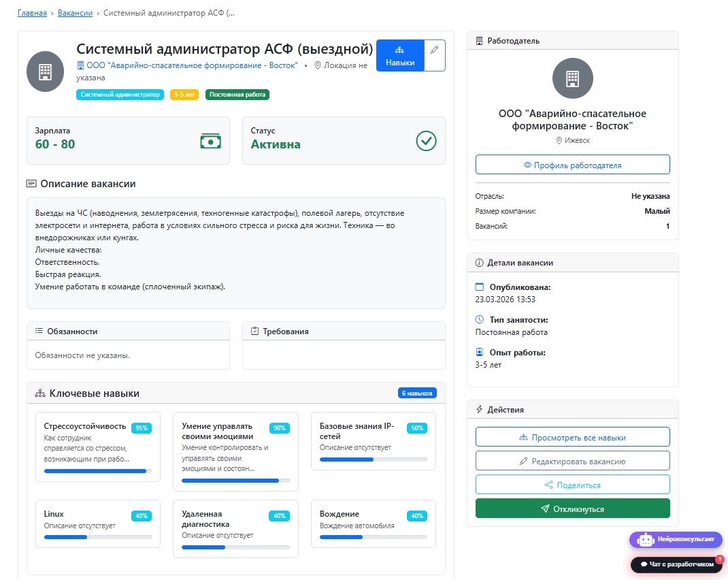This screenshot has height=580, width=728.
Task: Click Профиль работодателя button
Action: click(572, 165)
